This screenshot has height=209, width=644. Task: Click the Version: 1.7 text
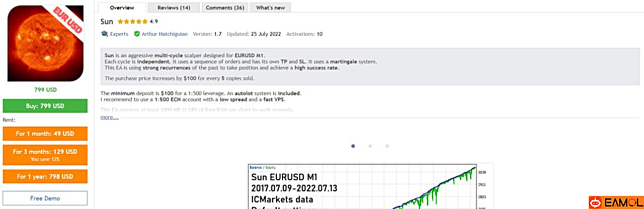pyautogui.click(x=207, y=34)
